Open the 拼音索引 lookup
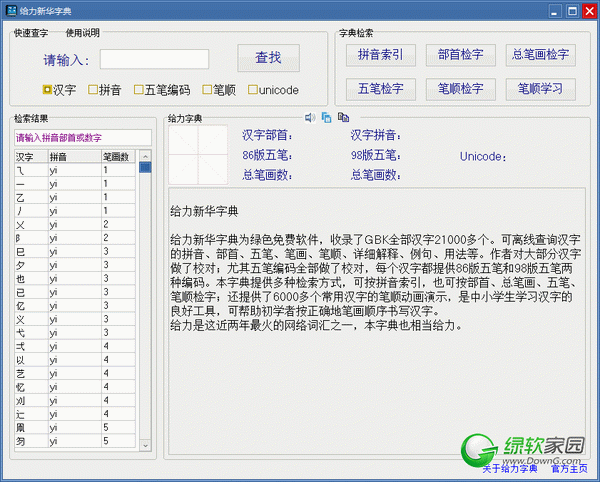 tap(381, 55)
